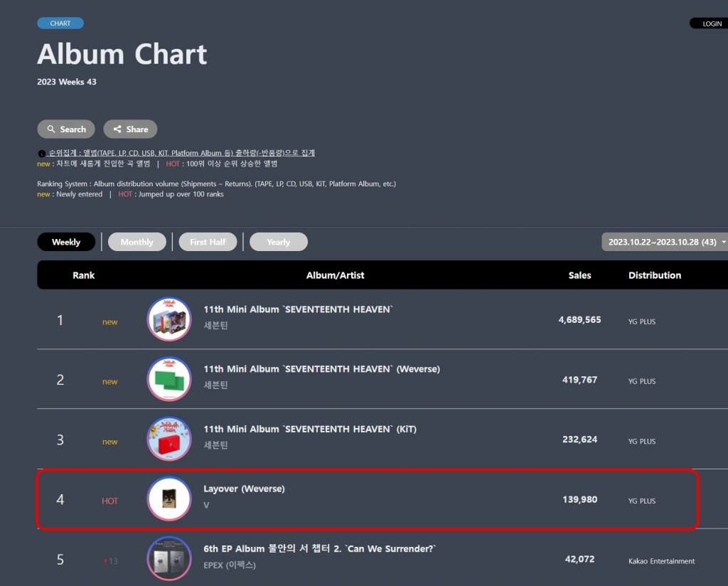
Task: Click the dropdown arrow of week selector
Action: (723, 242)
